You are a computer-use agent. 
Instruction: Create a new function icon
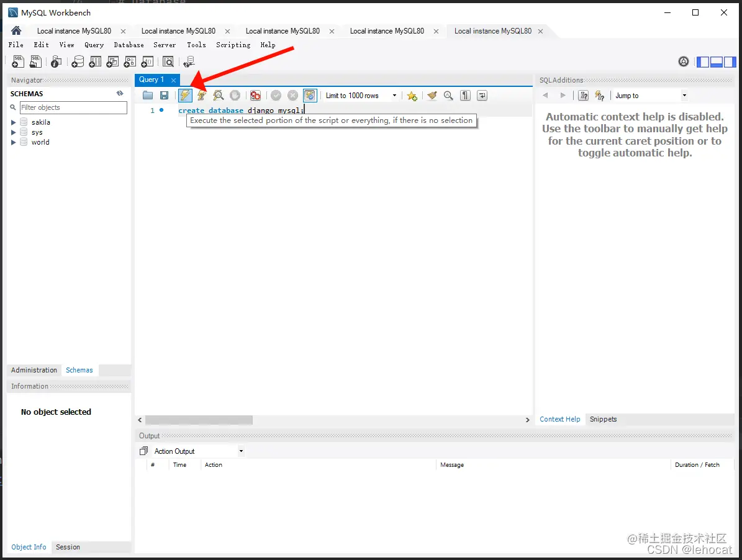click(148, 61)
